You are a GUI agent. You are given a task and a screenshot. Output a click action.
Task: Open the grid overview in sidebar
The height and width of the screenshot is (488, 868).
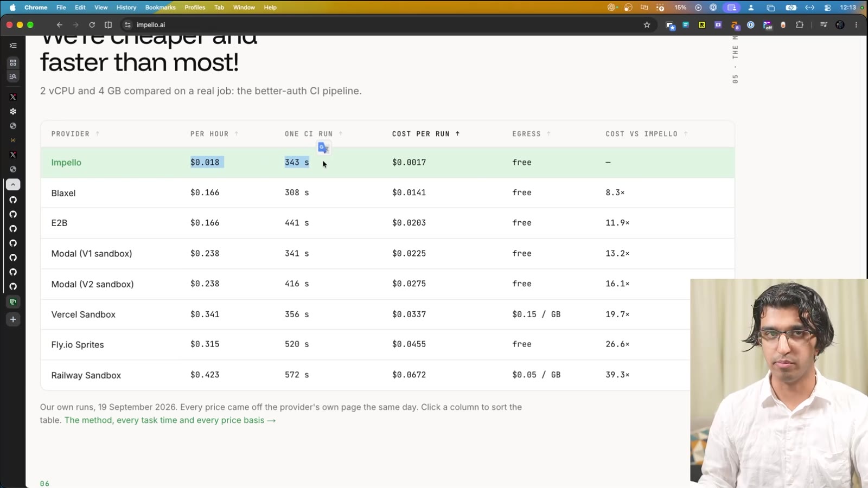pos(13,63)
